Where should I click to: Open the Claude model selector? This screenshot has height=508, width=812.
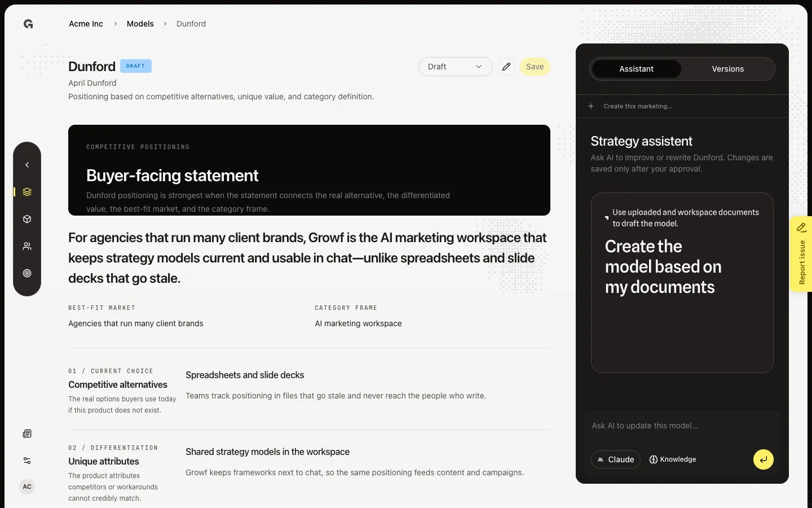point(616,459)
